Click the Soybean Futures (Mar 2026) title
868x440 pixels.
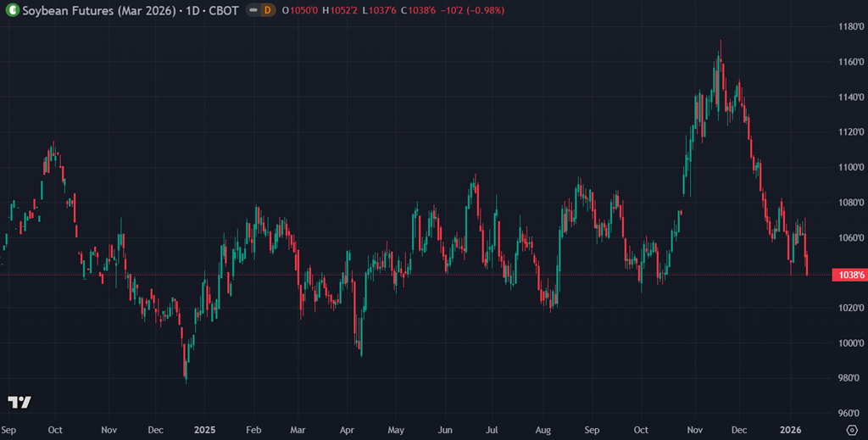[x=100, y=10]
